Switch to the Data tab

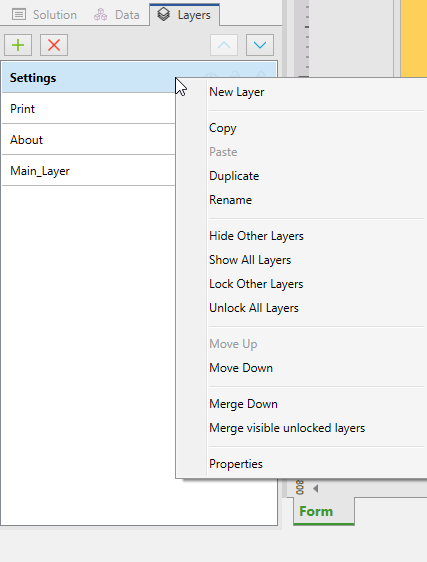(x=117, y=15)
